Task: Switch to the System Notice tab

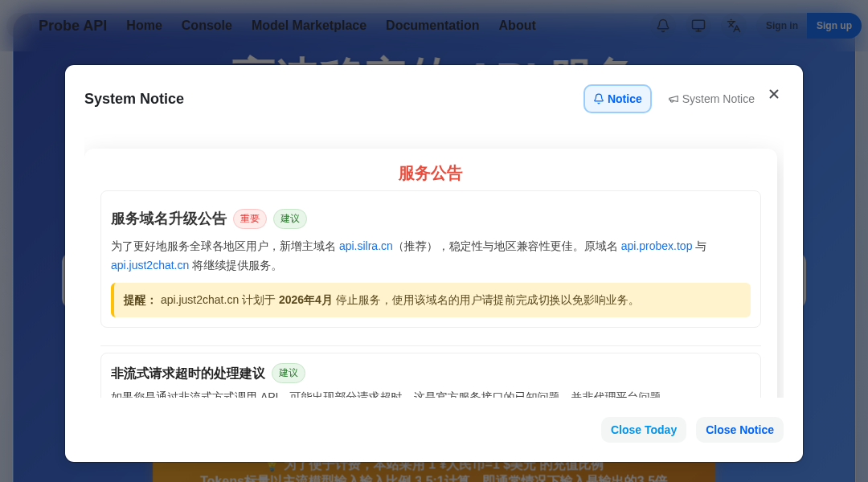Action: click(x=711, y=99)
